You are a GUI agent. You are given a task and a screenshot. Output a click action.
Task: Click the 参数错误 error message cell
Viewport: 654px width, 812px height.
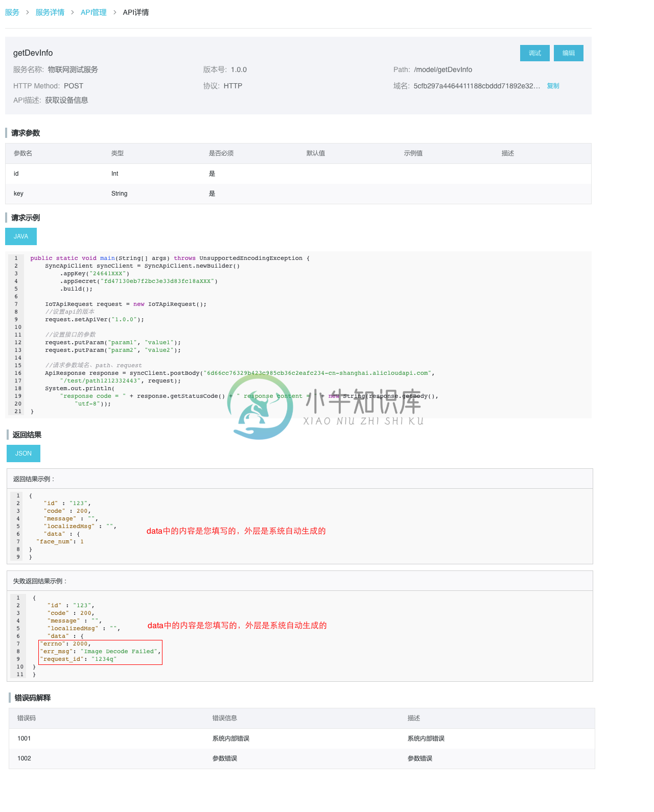[x=225, y=758]
